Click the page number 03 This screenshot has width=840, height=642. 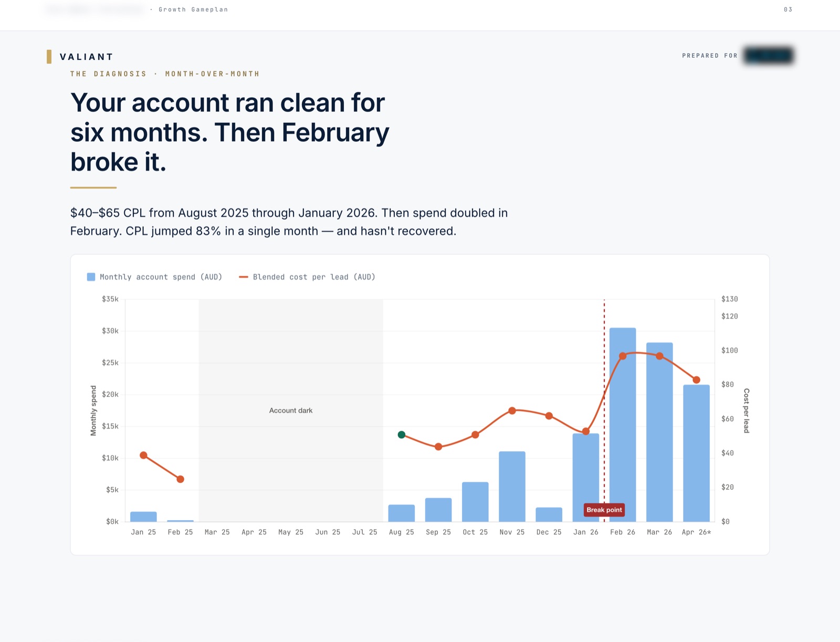click(788, 9)
